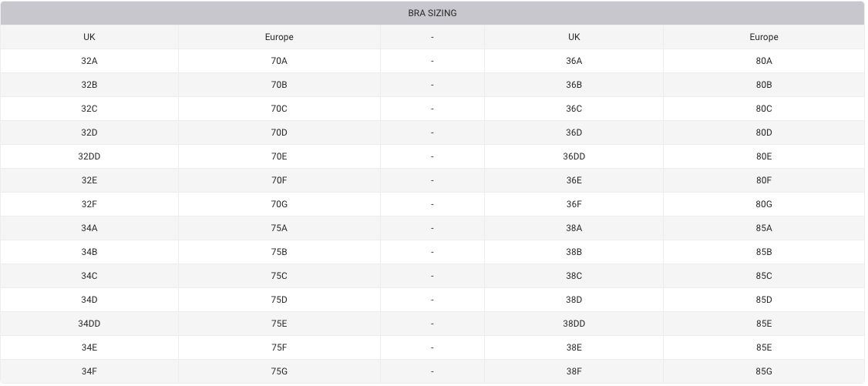The image size is (868, 386).
Task: Select the 34F UK size cell
Action: pyautogui.click(x=89, y=371)
